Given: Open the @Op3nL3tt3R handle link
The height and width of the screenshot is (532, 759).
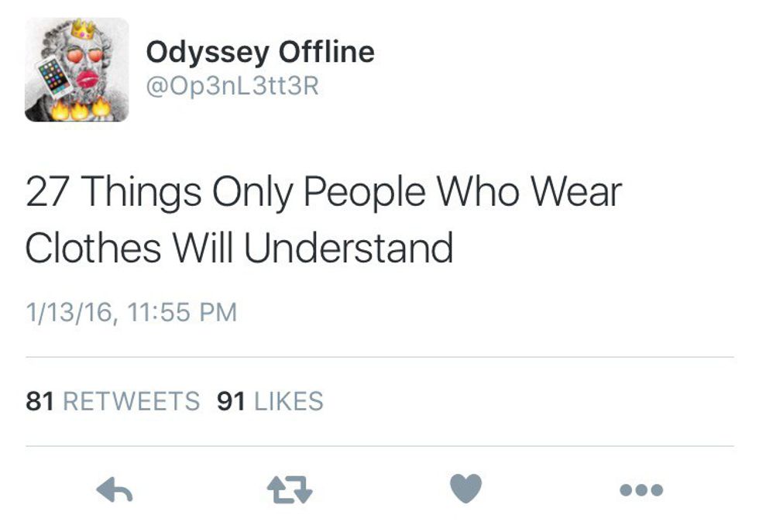Looking at the screenshot, I should pyautogui.click(x=232, y=86).
